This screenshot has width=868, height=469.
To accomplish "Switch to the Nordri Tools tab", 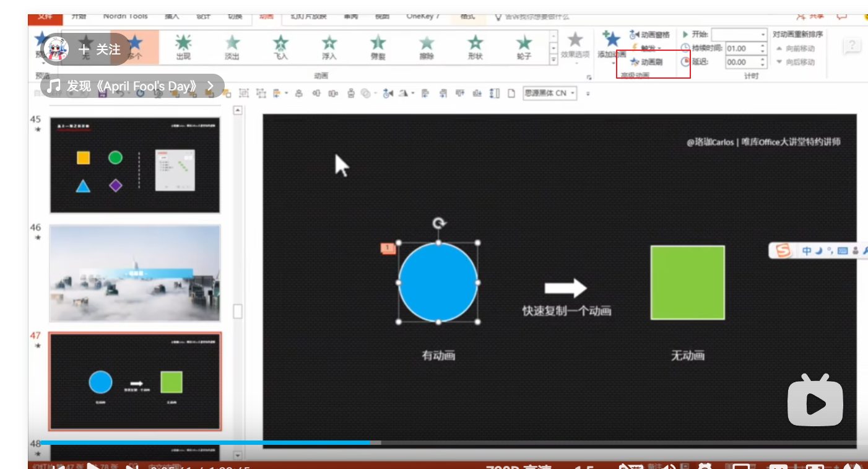I will [x=125, y=17].
